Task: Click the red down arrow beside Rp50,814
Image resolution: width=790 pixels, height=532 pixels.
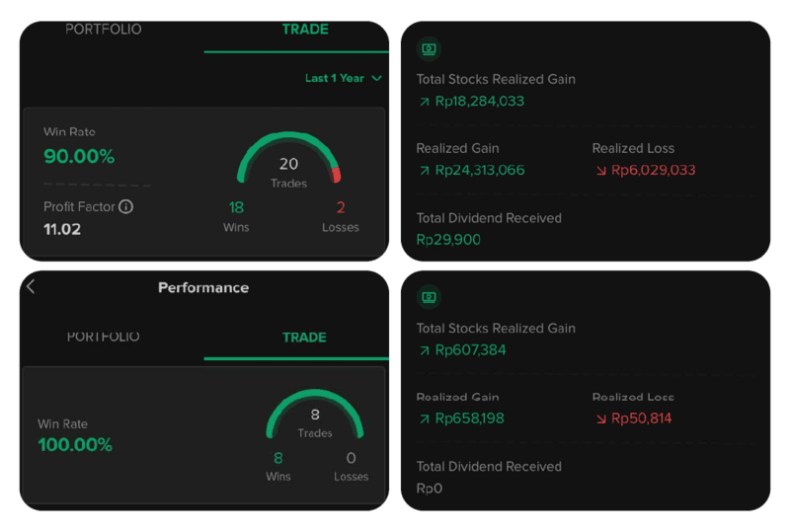Action: tap(599, 418)
